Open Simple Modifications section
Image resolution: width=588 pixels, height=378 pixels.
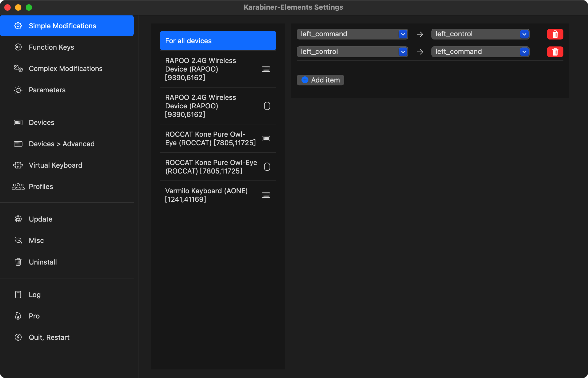pos(67,26)
